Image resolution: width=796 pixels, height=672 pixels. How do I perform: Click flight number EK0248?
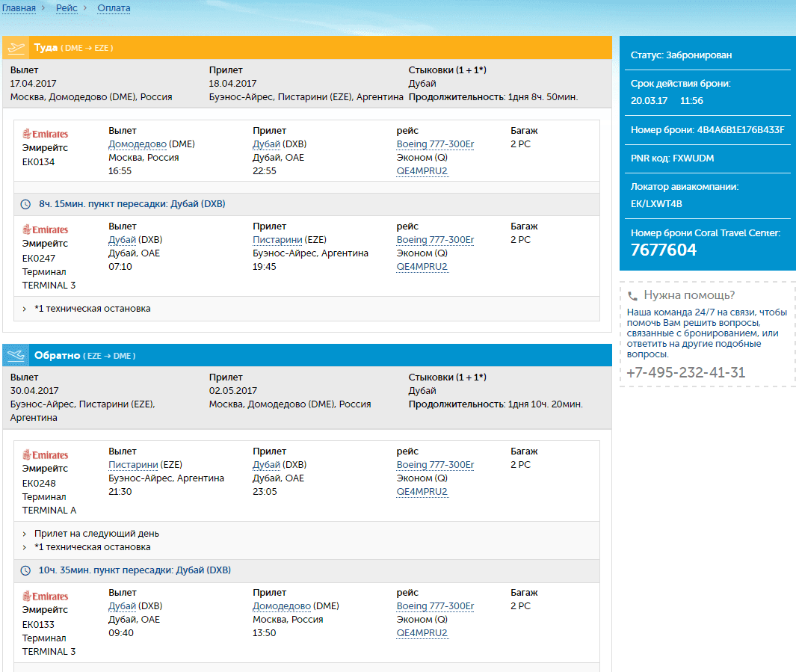coord(39,483)
